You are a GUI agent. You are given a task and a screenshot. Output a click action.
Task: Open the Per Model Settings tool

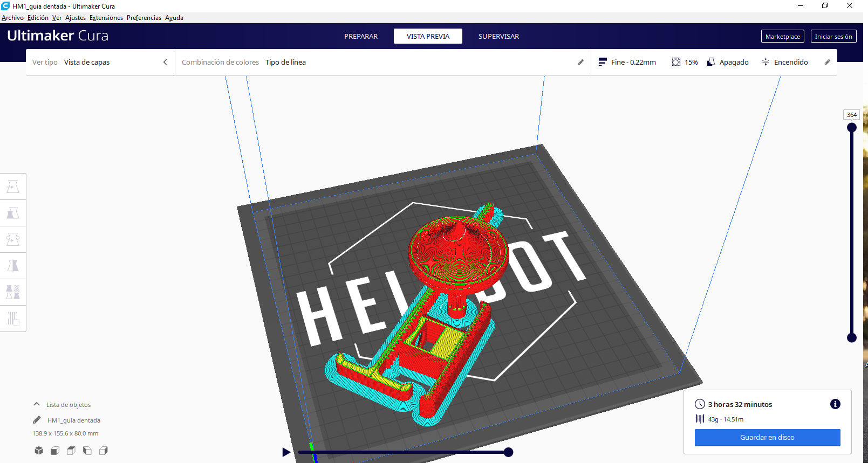tap(13, 292)
